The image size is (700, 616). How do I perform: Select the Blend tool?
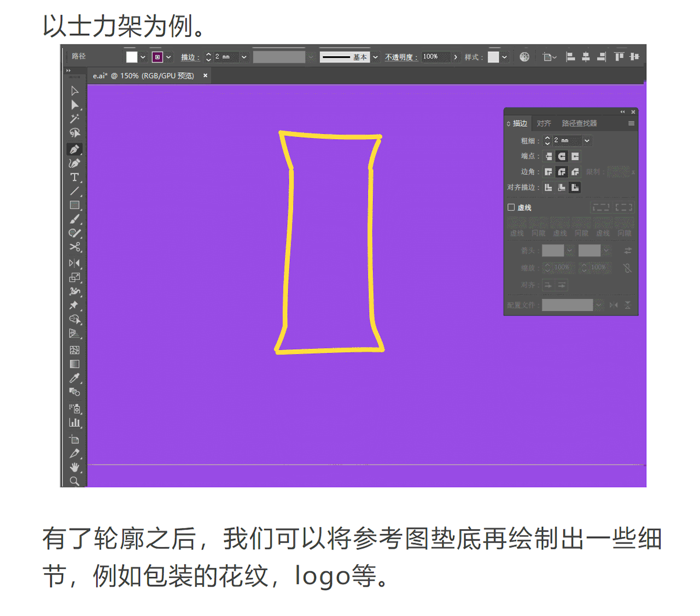[75, 392]
